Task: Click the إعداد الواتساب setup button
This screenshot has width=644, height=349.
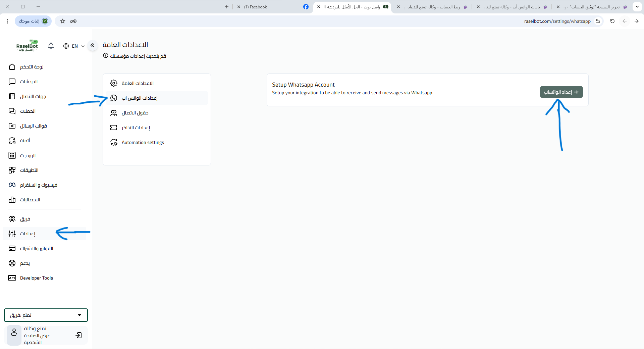Action: (561, 92)
